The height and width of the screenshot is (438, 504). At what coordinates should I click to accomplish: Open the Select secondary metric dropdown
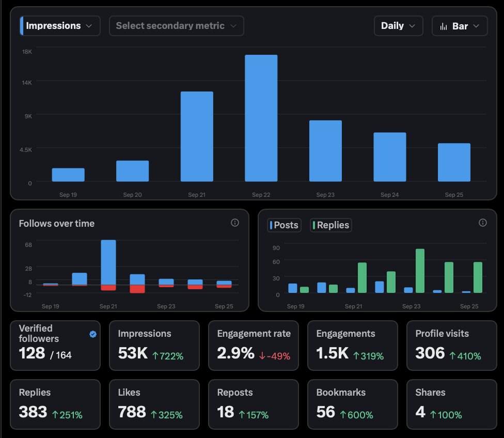click(177, 26)
